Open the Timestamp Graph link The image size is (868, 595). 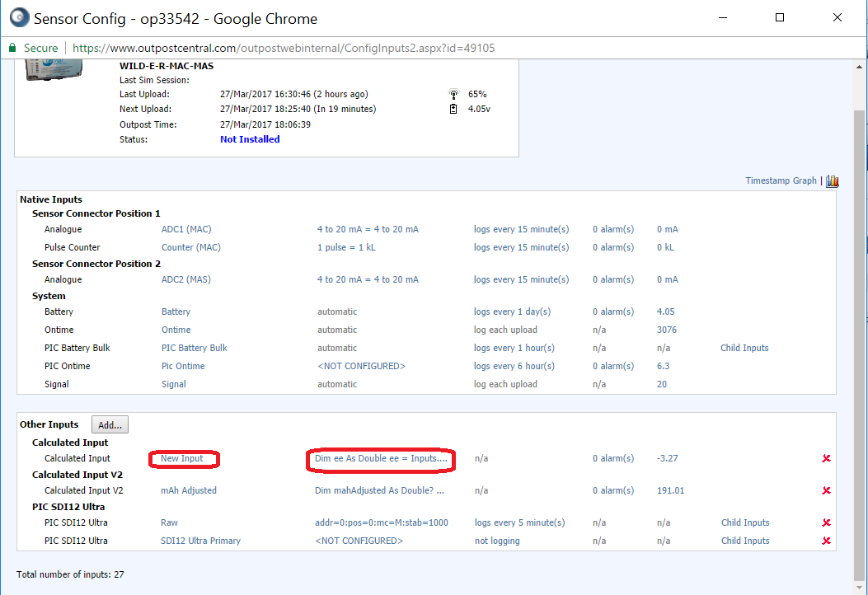(x=781, y=180)
